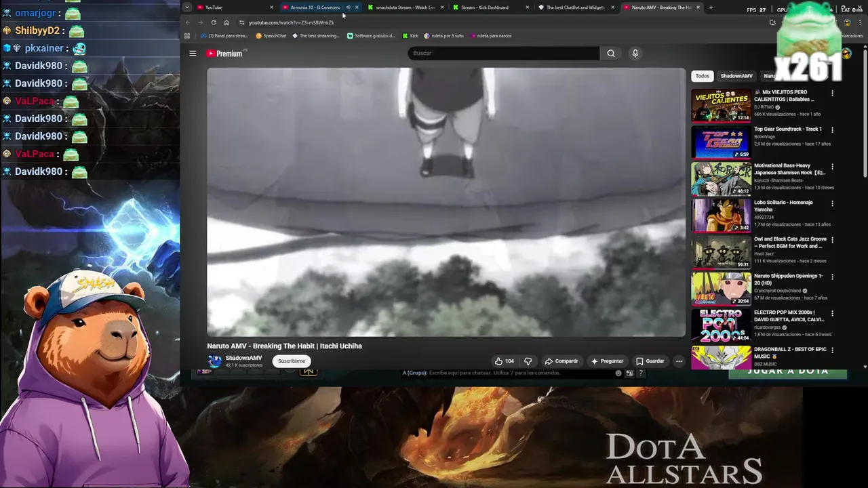868x488 pixels.
Task: Click the search magnifier button
Action: tap(611, 54)
